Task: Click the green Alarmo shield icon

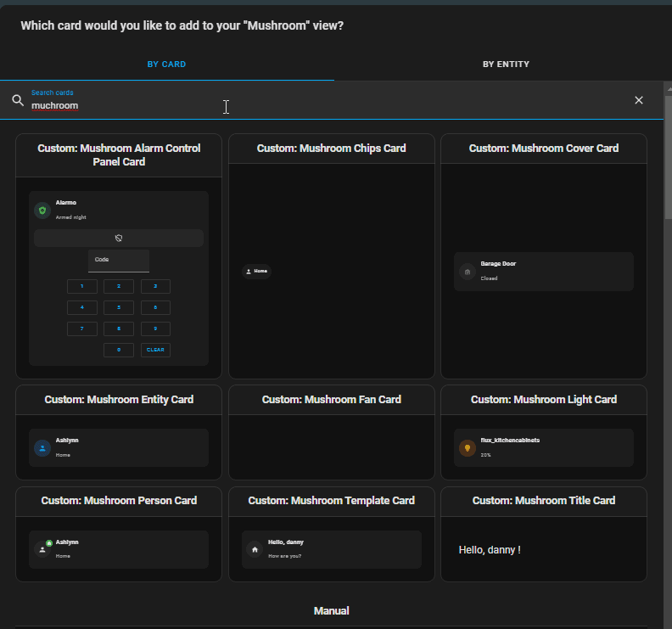Action: pyautogui.click(x=42, y=211)
